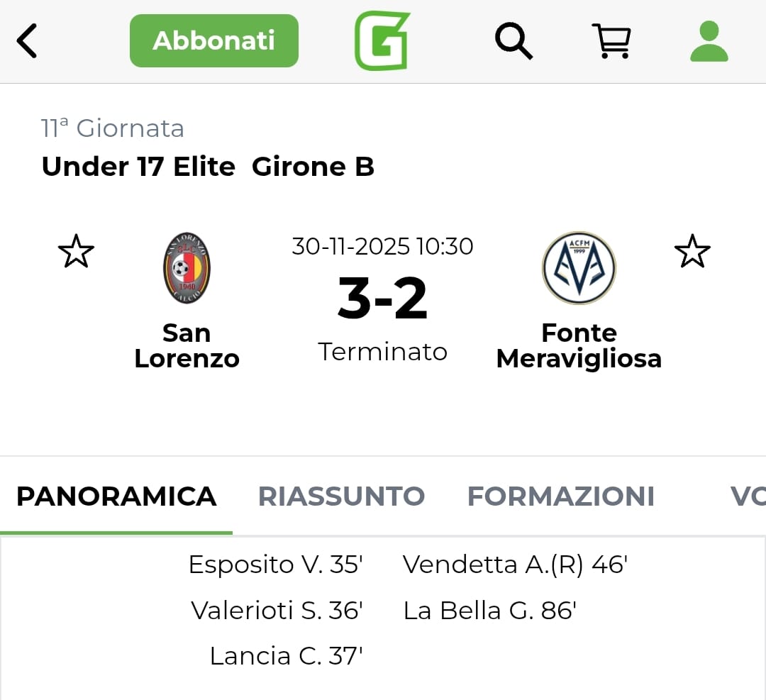Click the San Lorenzo team crest

coord(187,268)
